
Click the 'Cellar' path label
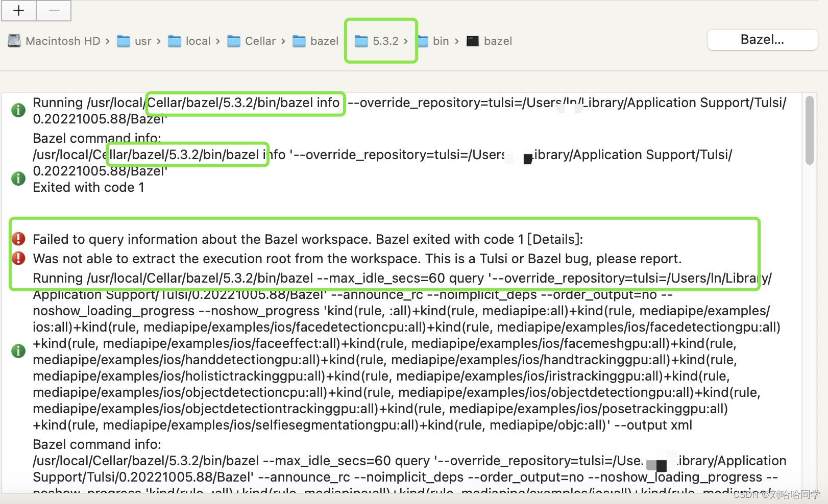pyautogui.click(x=260, y=41)
